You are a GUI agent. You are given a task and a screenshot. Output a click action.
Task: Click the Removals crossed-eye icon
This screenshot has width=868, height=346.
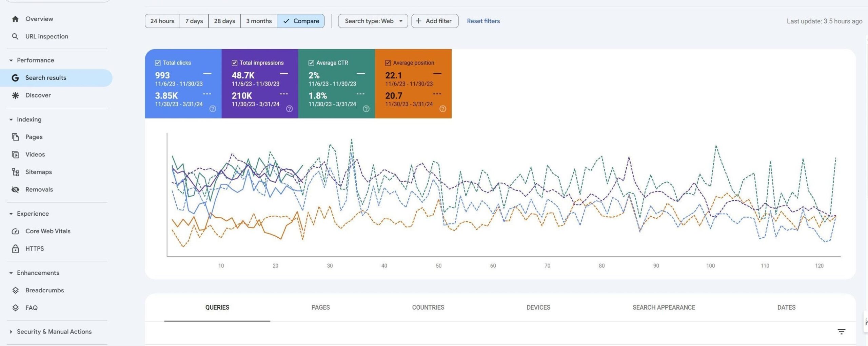click(x=15, y=189)
